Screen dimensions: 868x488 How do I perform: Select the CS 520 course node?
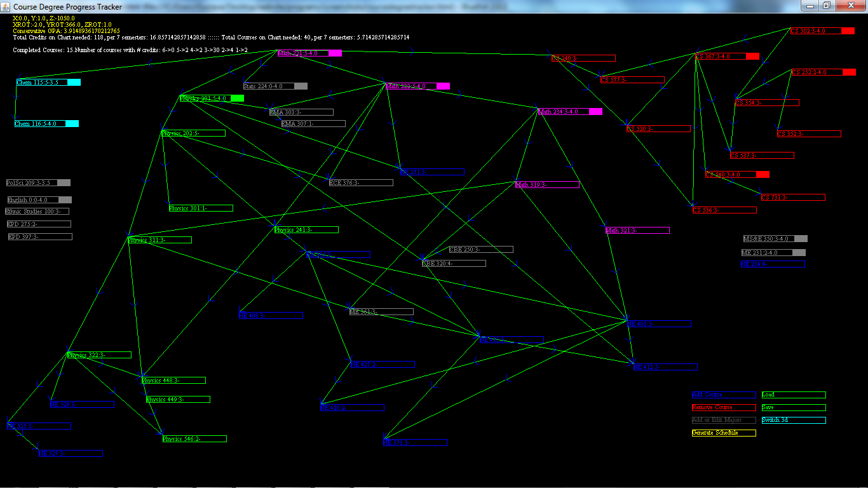coord(658,129)
